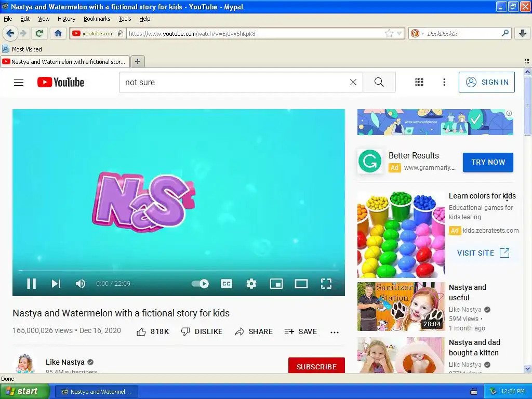Click the DuckDuckGo search magnifier icon
This screenshot has height=399, width=532.
pyautogui.click(x=505, y=33)
